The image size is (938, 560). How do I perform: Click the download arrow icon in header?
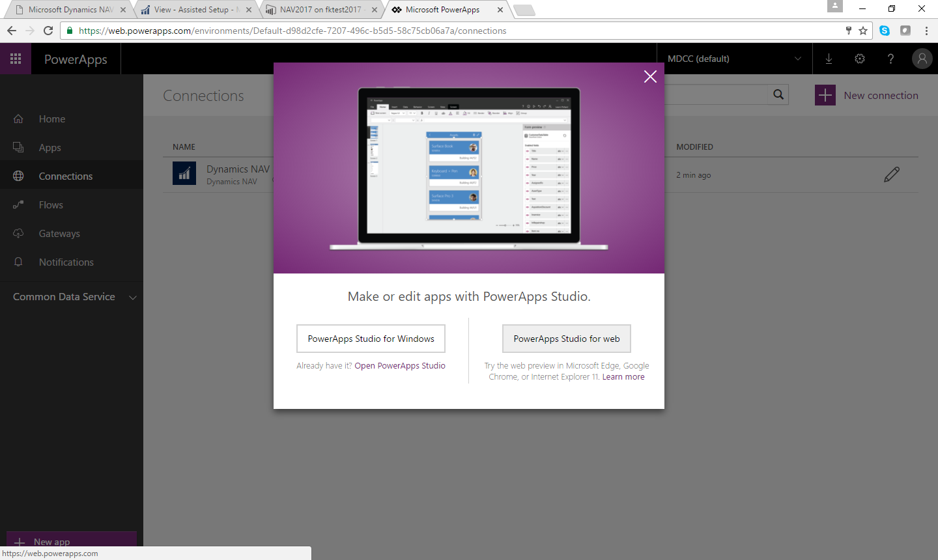point(829,59)
